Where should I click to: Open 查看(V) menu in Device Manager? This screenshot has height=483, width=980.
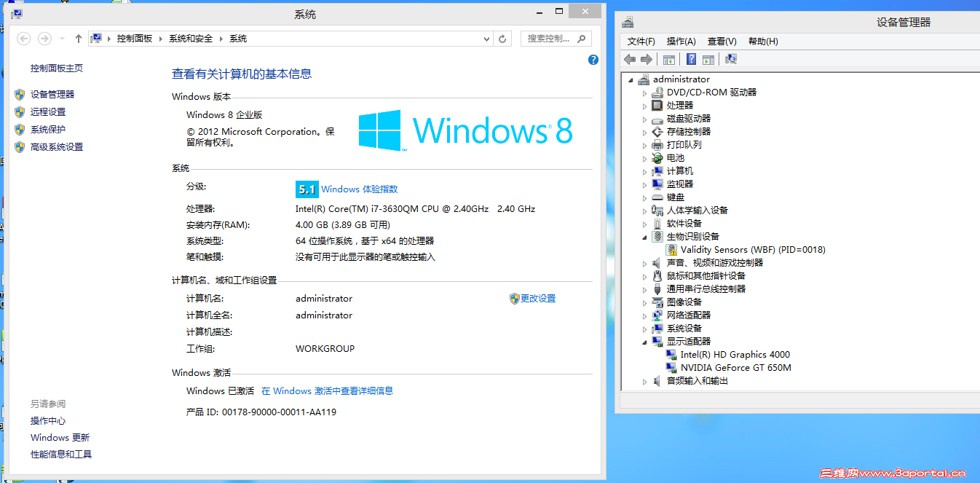pyautogui.click(x=722, y=42)
